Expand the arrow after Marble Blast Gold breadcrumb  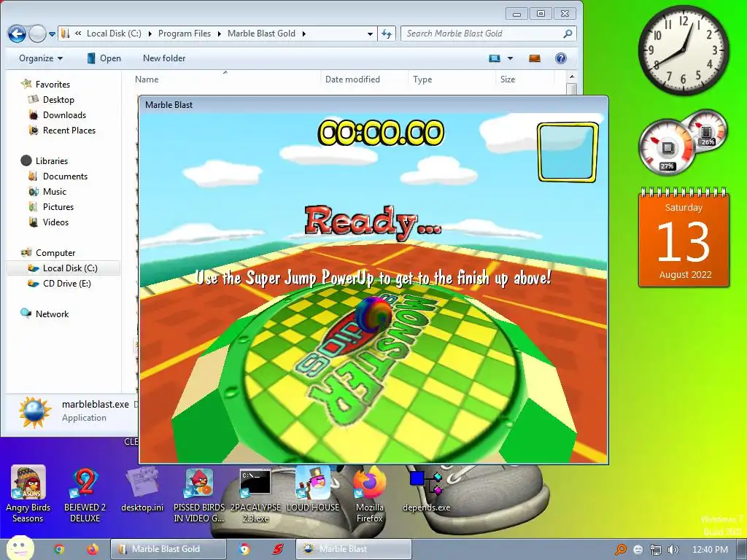[304, 34]
